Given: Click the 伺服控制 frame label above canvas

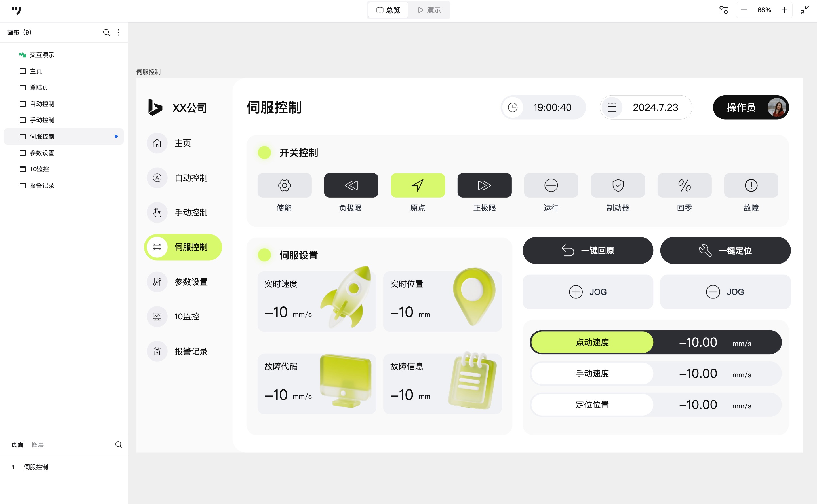Looking at the screenshot, I should 148,72.
